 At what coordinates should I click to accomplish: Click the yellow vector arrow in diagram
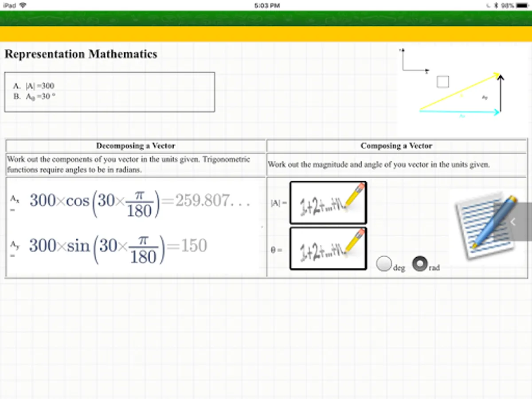pyautogui.click(x=459, y=92)
